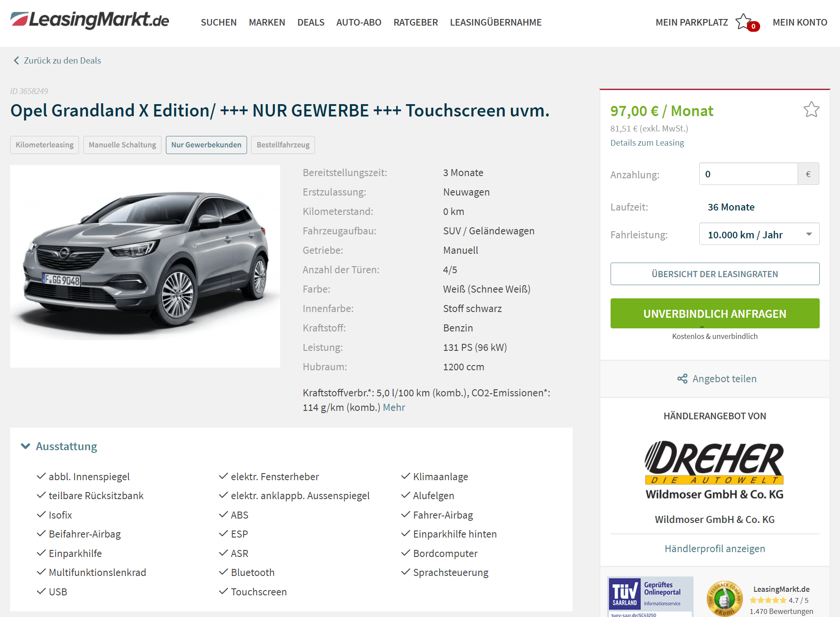Click the Mehr link after CO2 emissions
This screenshot has width=840, height=617.
point(394,407)
